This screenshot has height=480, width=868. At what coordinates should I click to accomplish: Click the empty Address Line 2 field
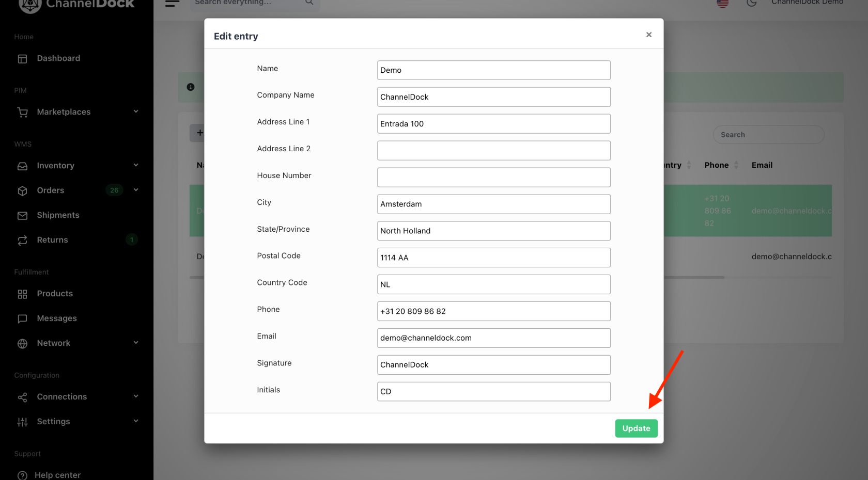494,151
